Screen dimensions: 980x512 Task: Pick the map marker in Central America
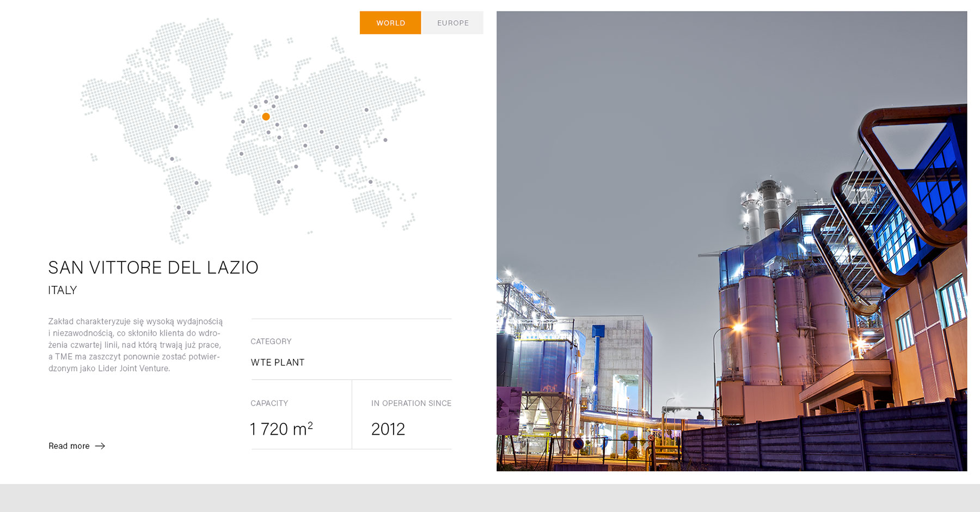(x=172, y=159)
